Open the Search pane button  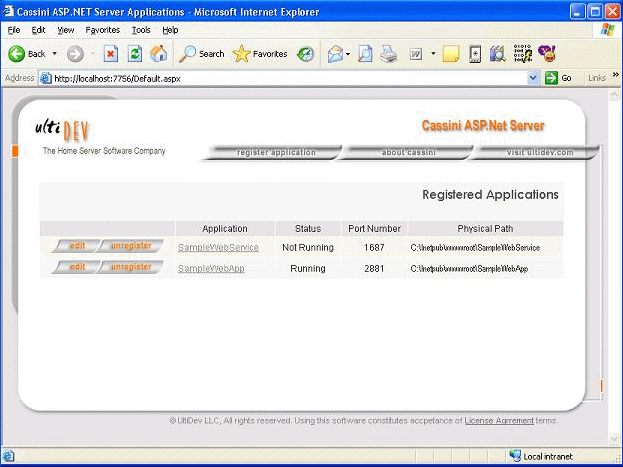201,54
